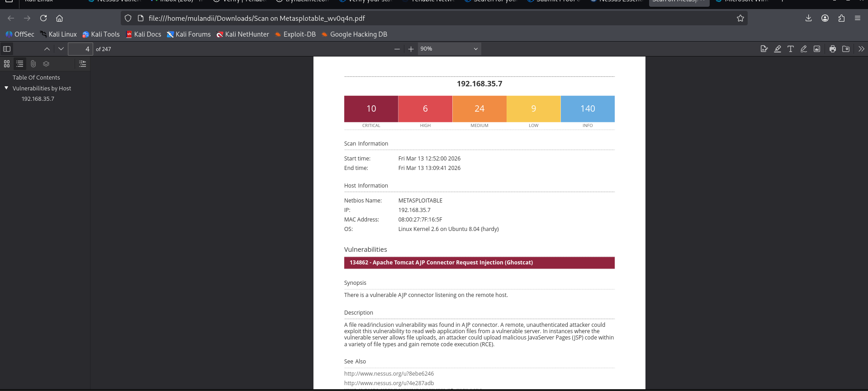Expand the PDF viewer's more tools menu

[861, 49]
